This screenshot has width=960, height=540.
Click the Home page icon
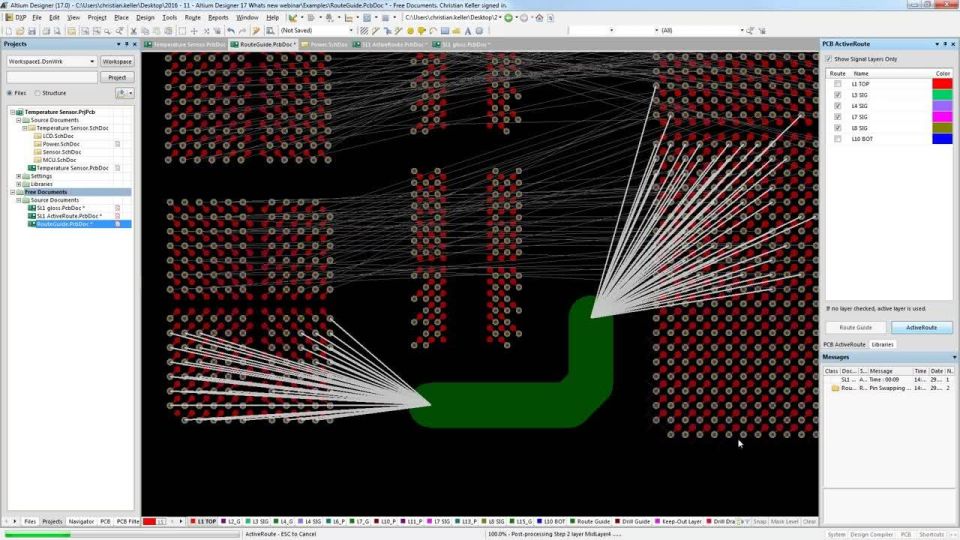[539, 18]
